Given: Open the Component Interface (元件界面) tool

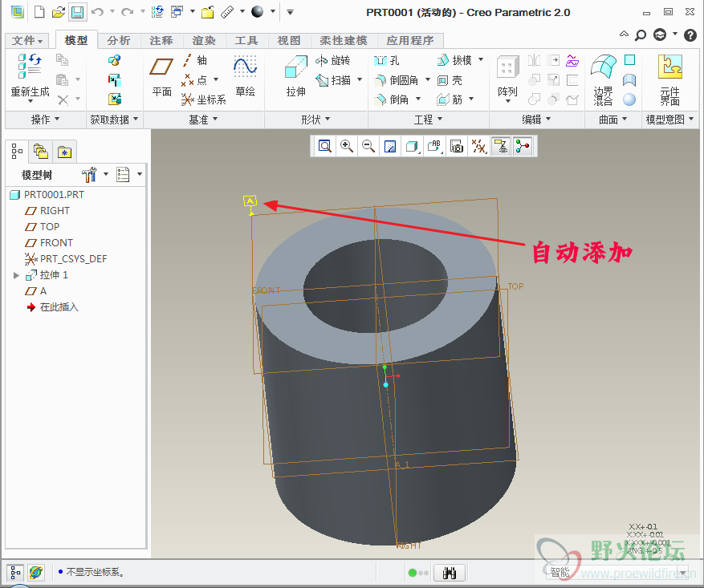Looking at the screenshot, I should (x=669, y=80).
